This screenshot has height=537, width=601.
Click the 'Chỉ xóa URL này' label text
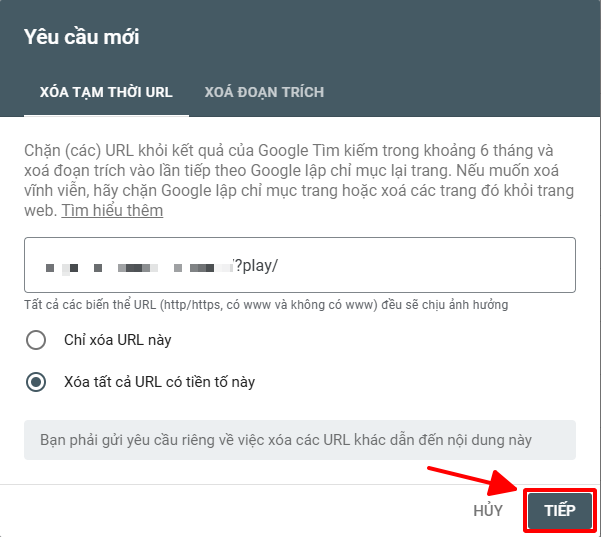coord(117,340)
